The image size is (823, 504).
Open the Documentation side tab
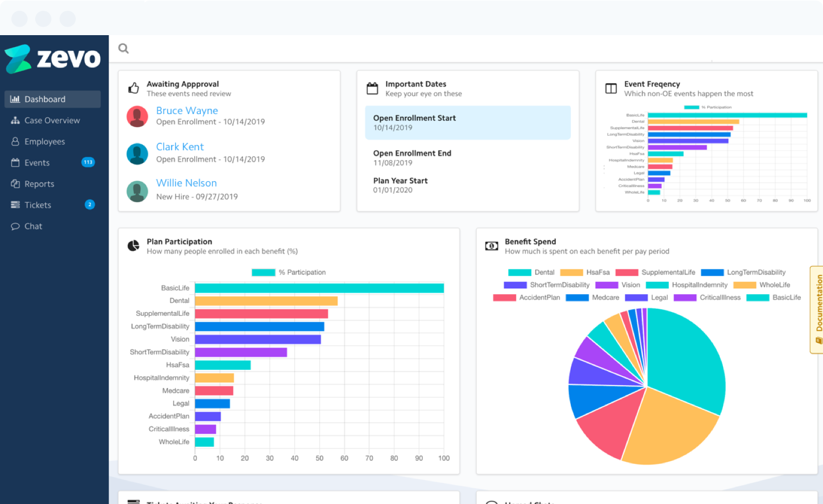tap(817, 310)
